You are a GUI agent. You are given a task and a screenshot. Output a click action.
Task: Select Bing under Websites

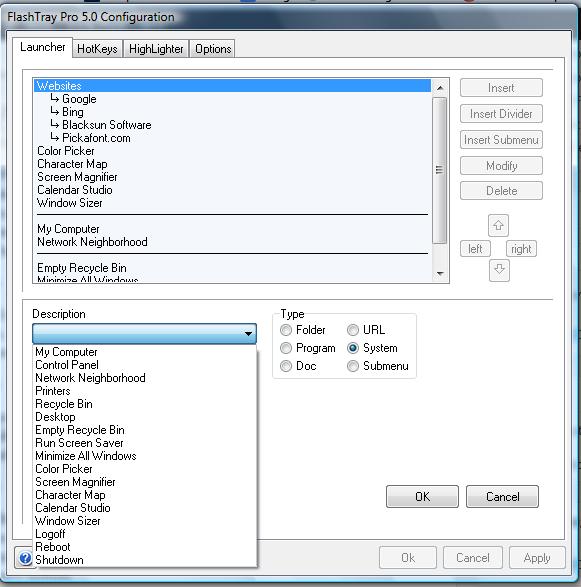pos(232,112)
